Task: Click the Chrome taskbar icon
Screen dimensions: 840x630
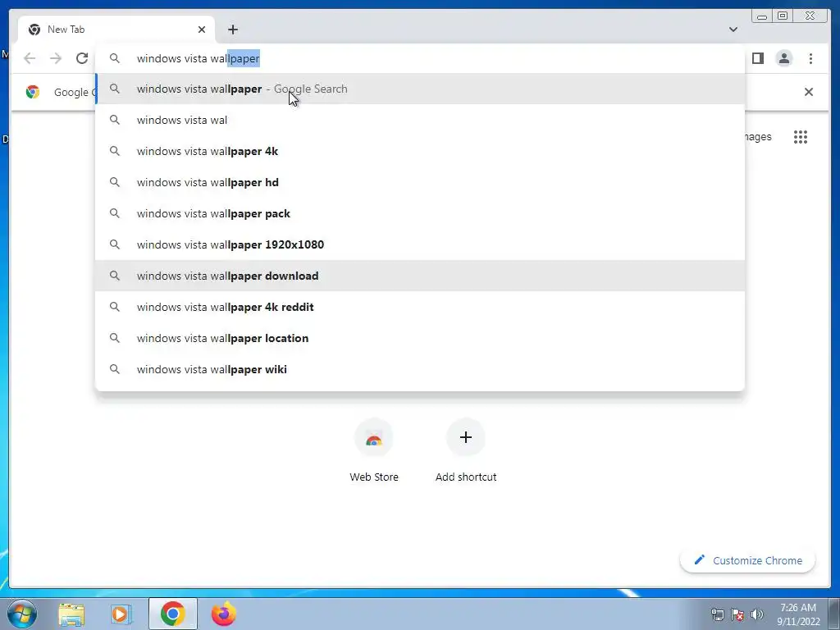Action: [x=172, y=614]
